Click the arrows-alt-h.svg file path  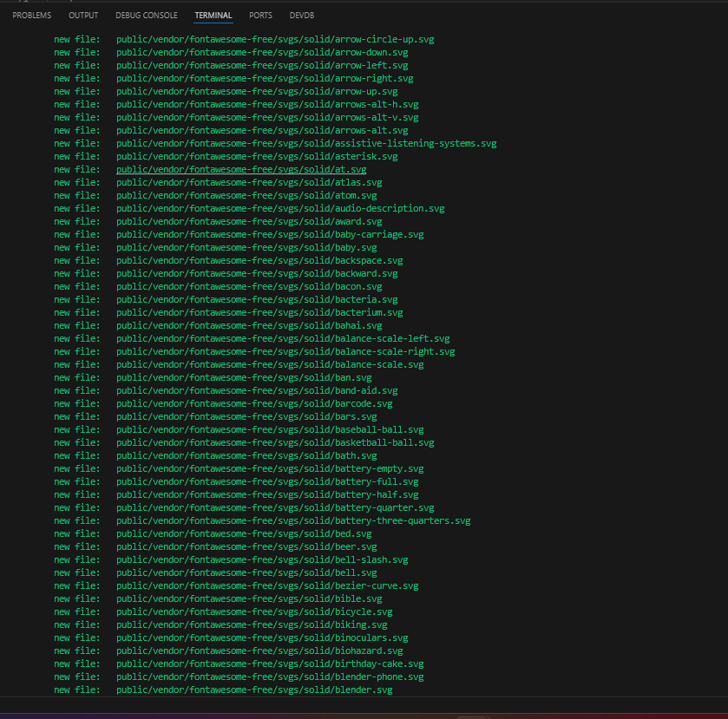267,105
